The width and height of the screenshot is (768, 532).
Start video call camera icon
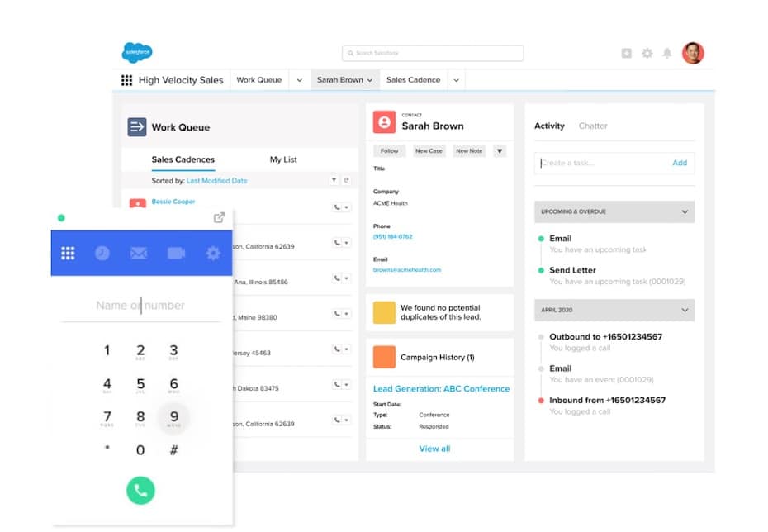pos(176,254)
